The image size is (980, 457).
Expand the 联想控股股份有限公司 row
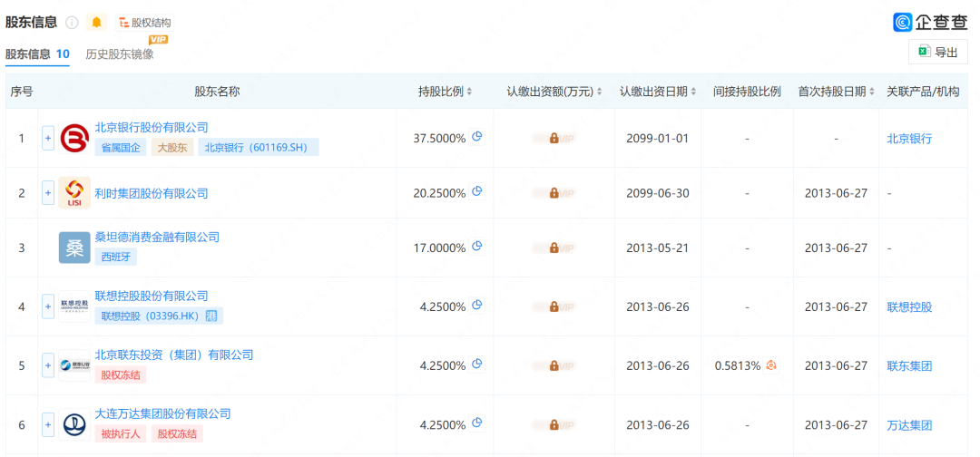[x=48, y=306]
